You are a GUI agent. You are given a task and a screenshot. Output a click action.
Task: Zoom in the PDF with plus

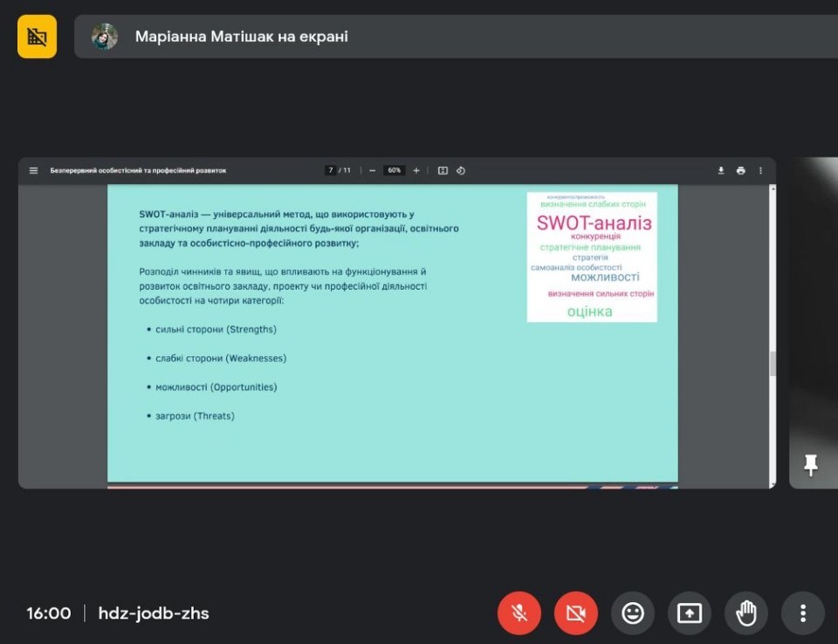click(416, 170)
